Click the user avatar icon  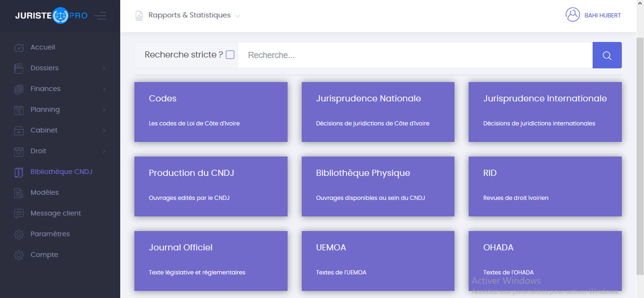click(572, 15)
